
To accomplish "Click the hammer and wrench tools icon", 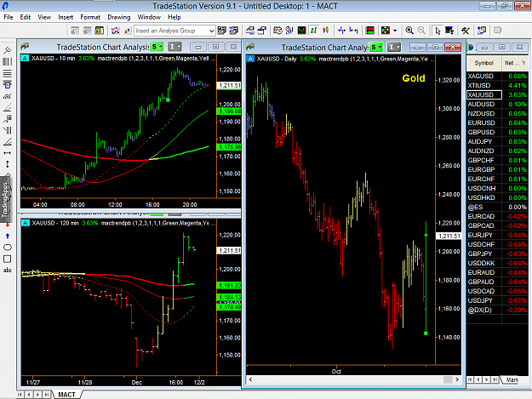I will (465, 31).
